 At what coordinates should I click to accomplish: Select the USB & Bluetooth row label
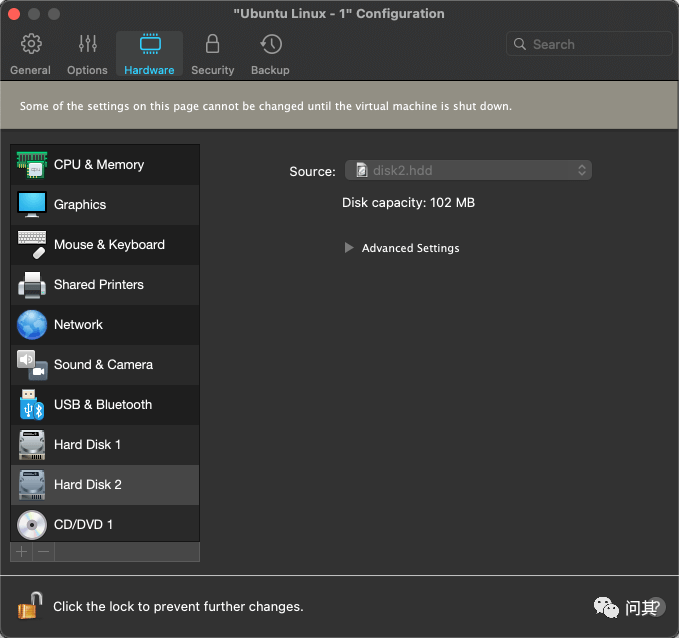point(103,405)
